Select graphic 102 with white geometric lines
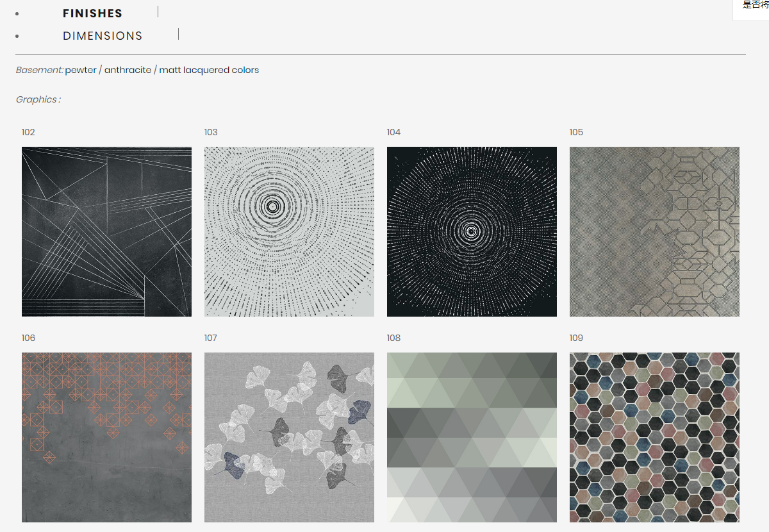The height and width of the screenshot is (532, 769). click(106, 231)
